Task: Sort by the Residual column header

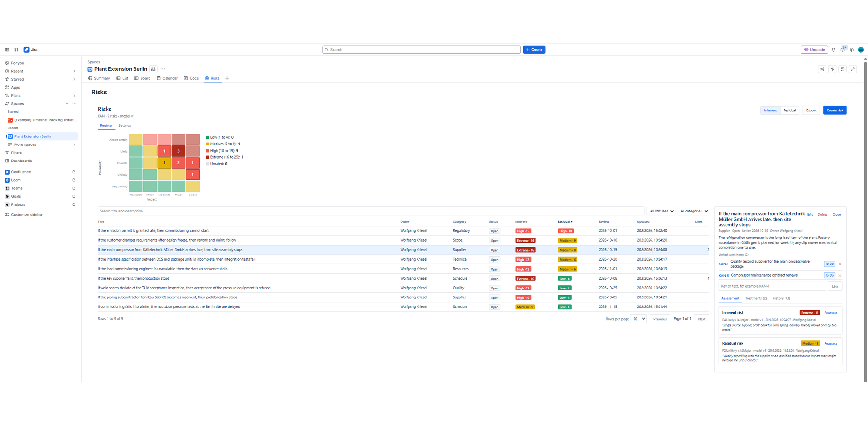Action: 565,222
